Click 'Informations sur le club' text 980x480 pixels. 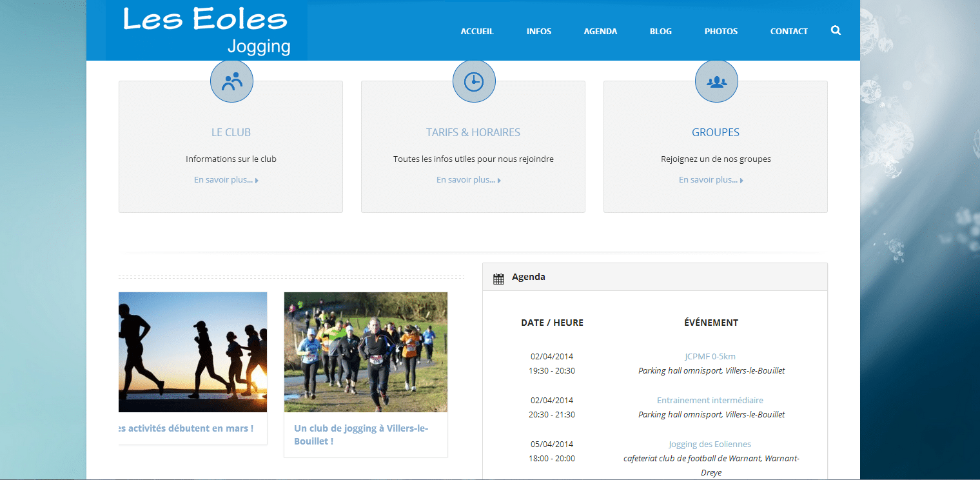tap(231, 159)
